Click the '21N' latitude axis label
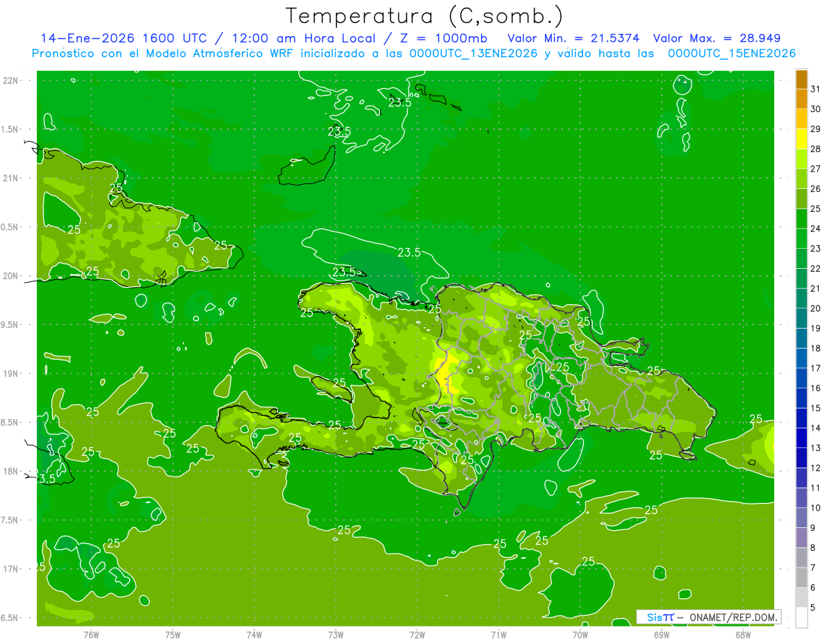Viewport: 834px width, 644px height. 12,178
